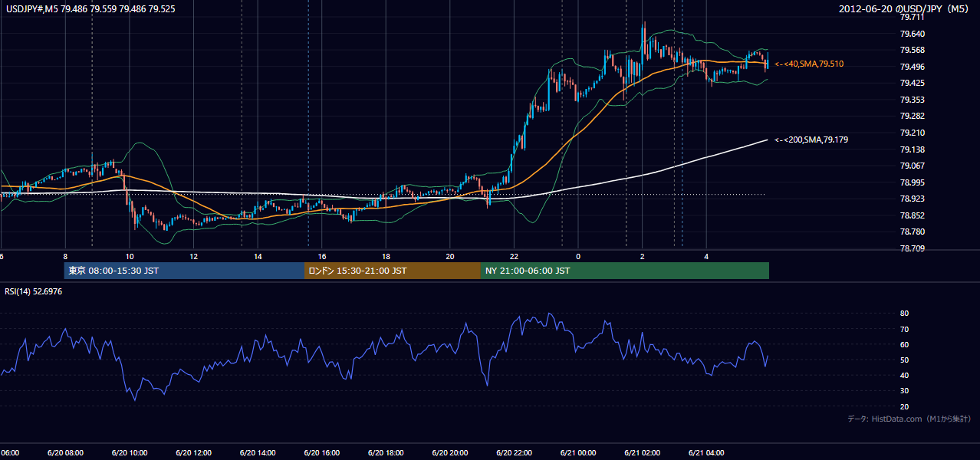Click RSI scale level 80
Viewport: 980px width, 460px height.
[904, 314]
